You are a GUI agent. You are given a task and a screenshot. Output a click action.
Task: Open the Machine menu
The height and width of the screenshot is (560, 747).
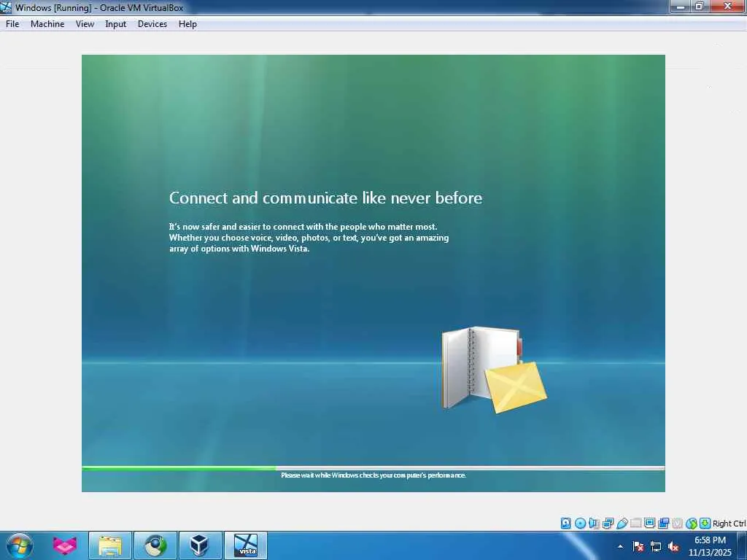click(x=47, y=24)
